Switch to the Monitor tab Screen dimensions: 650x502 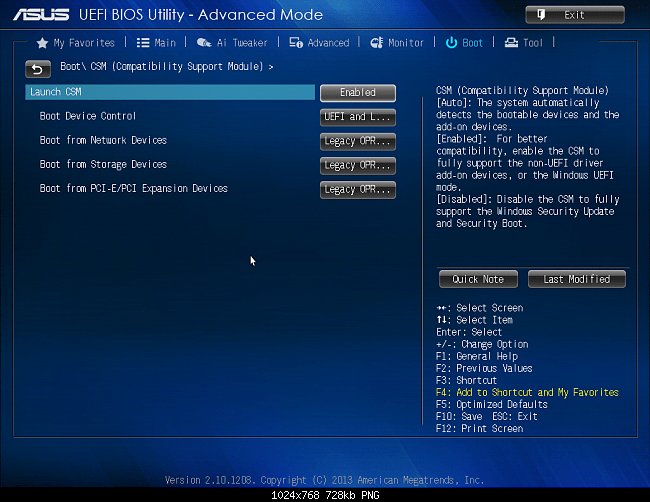(x=406, y=43)
